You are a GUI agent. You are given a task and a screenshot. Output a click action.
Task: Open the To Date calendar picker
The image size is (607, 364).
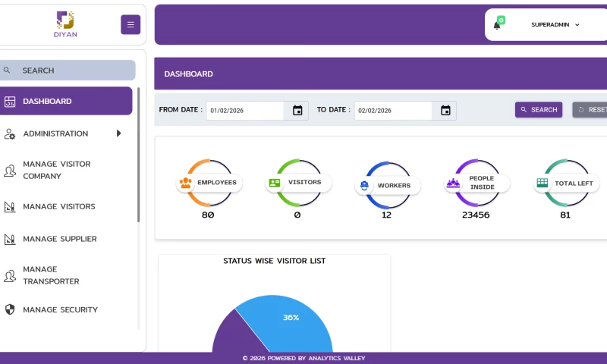(x=445, y=111)
